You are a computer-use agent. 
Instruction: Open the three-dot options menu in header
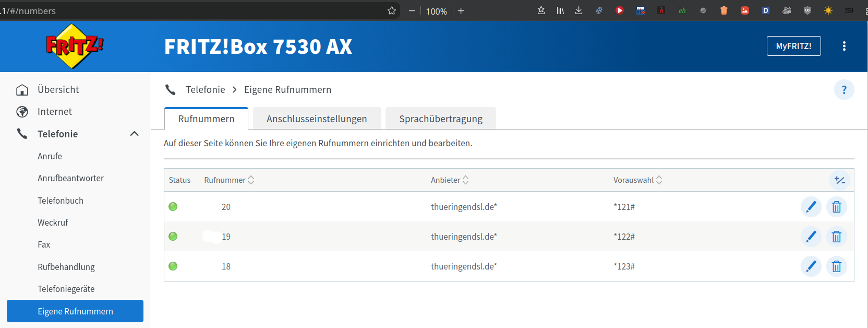844,46
